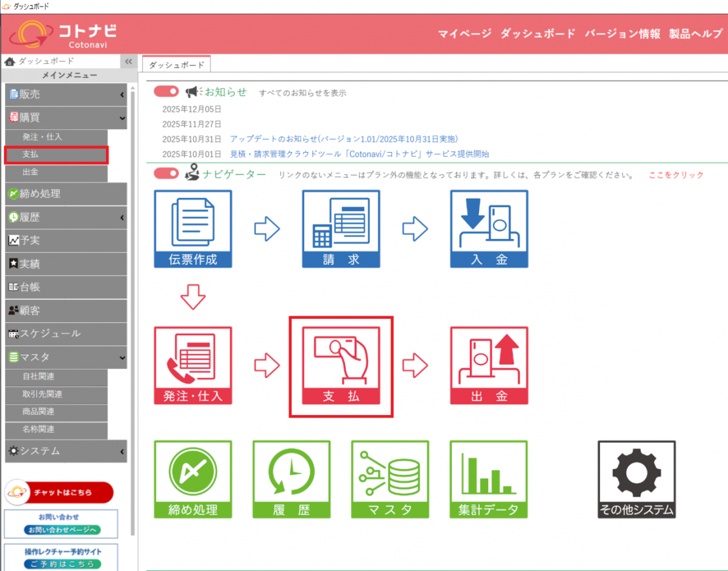
Task: Open the 伝票作成 navigator icon
Action: pos(192,229)
